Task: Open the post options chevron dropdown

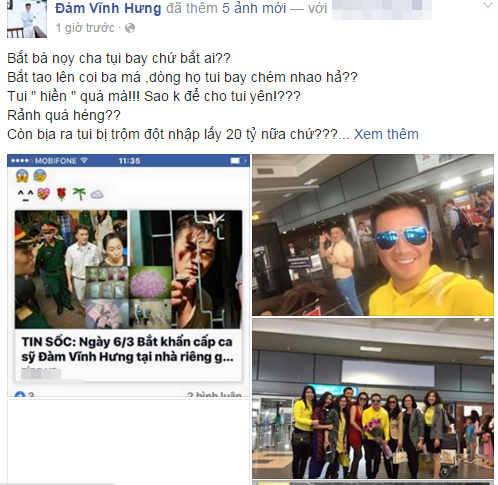Action: (x=488, y=5)
